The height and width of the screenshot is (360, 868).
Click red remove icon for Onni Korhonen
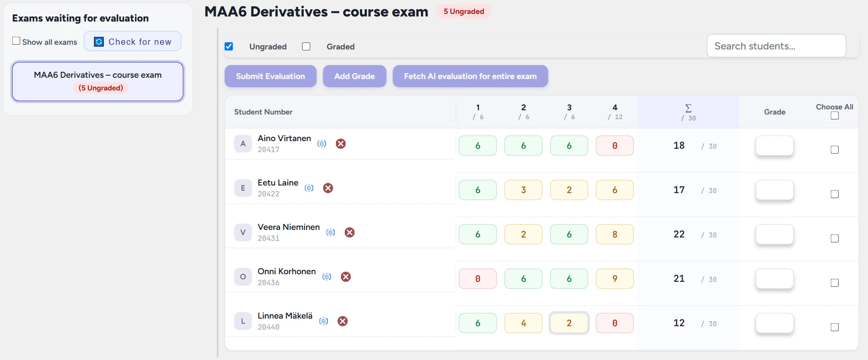[x=346, y=277]
